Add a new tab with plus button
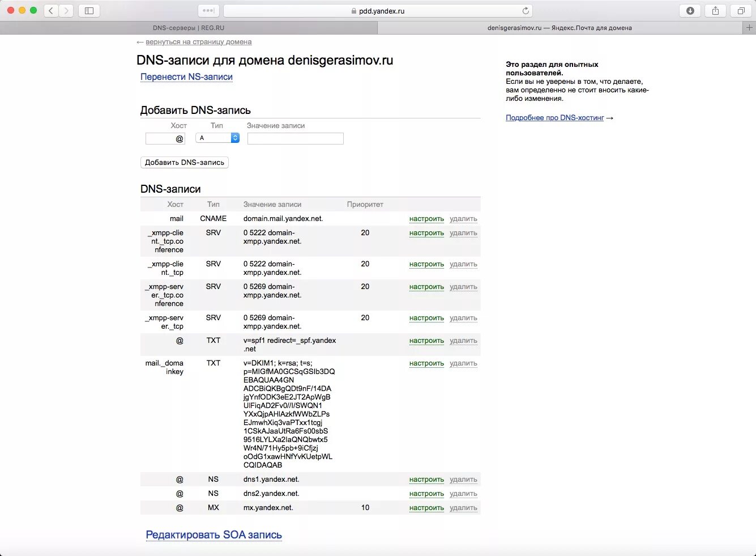 (749, 27)
